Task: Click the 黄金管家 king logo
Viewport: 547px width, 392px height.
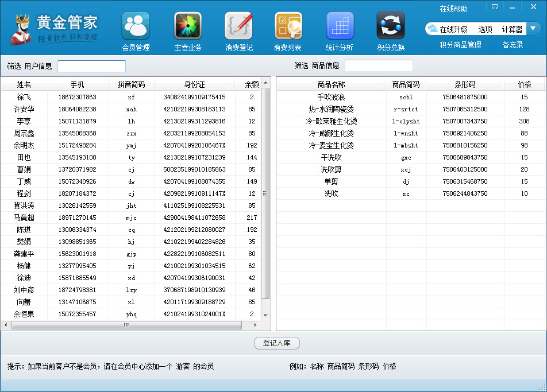Action: point(22,30)
